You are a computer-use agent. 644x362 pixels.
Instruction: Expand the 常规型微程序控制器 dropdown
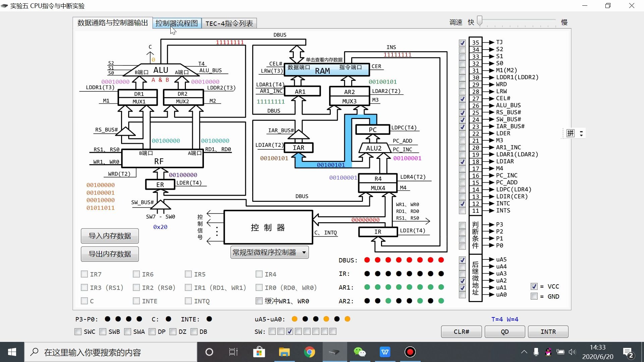[x=304, y=252]
